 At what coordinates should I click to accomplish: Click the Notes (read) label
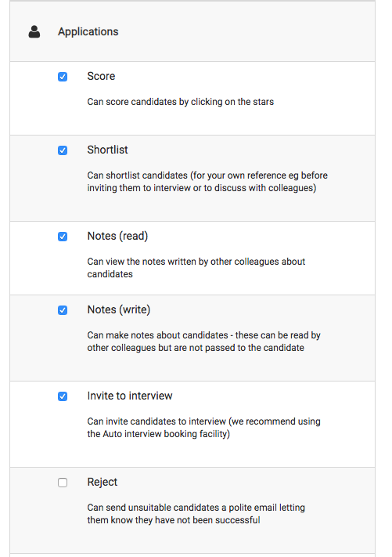(x=117, y=236)
